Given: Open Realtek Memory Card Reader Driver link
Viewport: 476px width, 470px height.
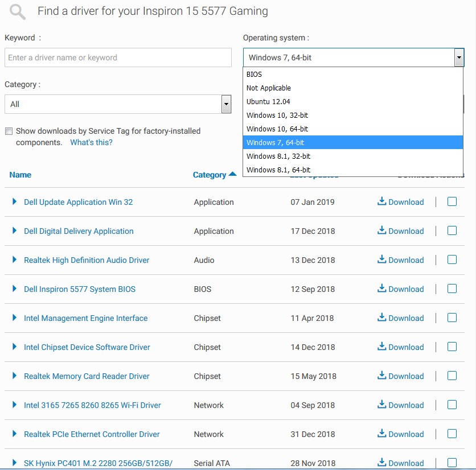Looking at the screenshot, I should pos(87,376).
